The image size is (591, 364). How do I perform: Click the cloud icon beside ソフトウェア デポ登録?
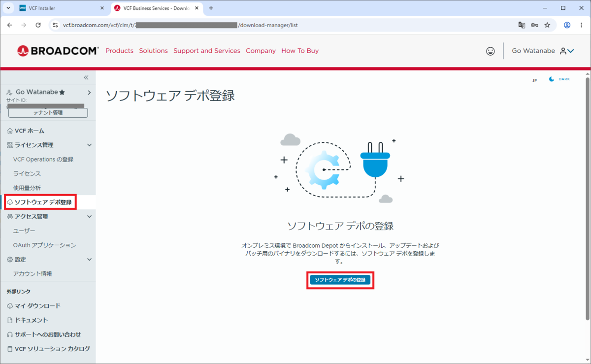(x=10, y=202)
